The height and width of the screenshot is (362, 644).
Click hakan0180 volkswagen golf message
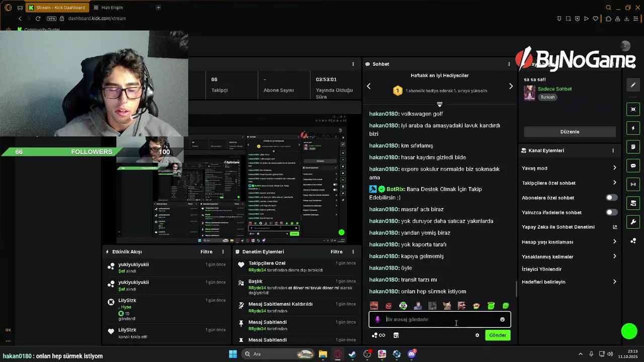[x=406, y=114]
